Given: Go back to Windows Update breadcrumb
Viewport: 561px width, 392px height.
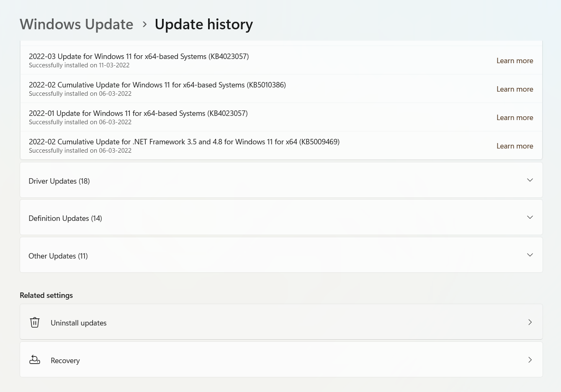Looking at the screenshot, I should pyautogui.click(x=77, y=24).
